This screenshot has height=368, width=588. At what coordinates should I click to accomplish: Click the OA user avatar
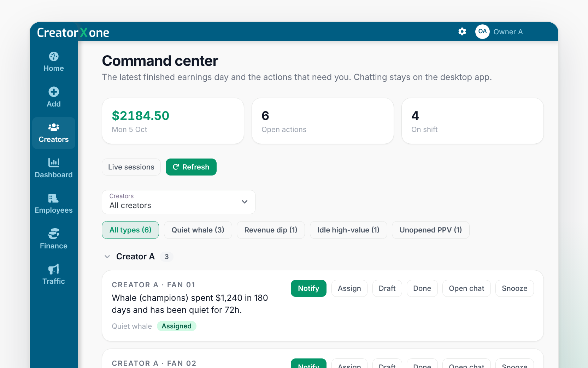click(x=482, y=31)
